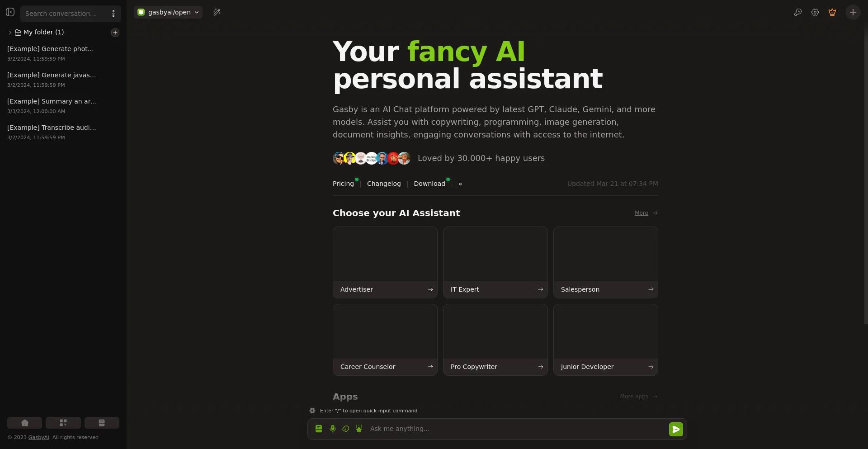This screenshot has width=868, height=449.
Task: Open the apps grid icon in sidebar footer
Action: [x=63, y=423]
